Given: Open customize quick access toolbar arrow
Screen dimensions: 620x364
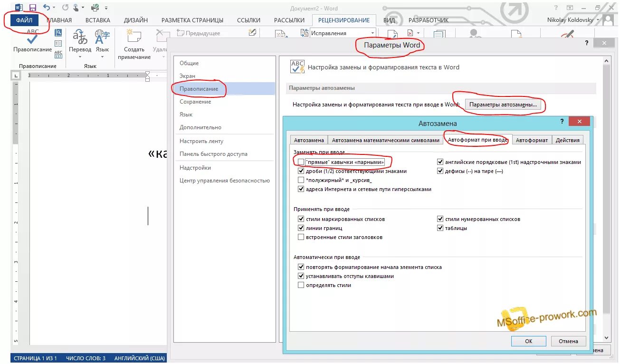Looking at the screenshot, I should pos(106,8).
